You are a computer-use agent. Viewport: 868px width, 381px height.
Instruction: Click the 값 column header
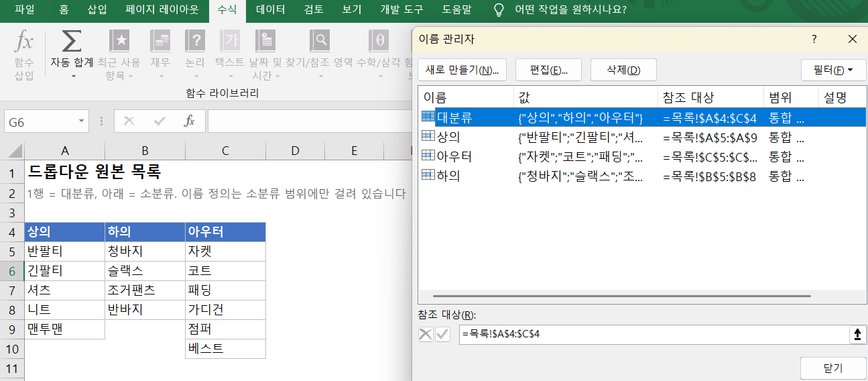tap(586, 97)
